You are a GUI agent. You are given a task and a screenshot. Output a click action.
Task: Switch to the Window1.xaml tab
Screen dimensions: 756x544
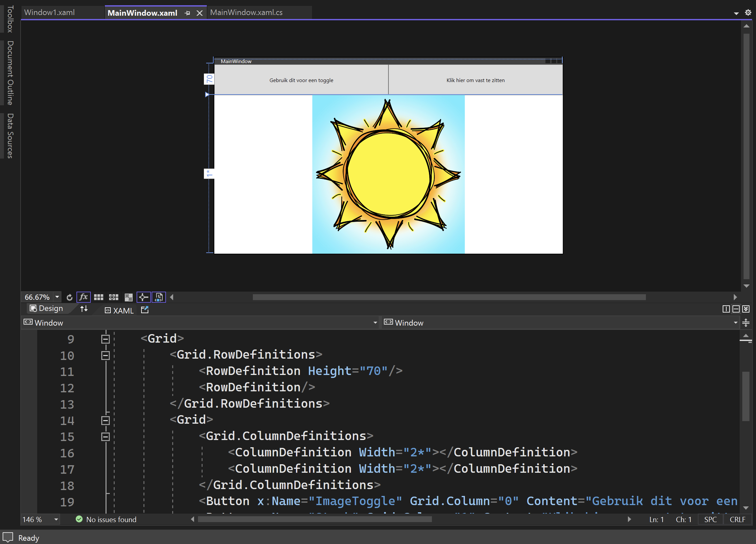(50, 12)
